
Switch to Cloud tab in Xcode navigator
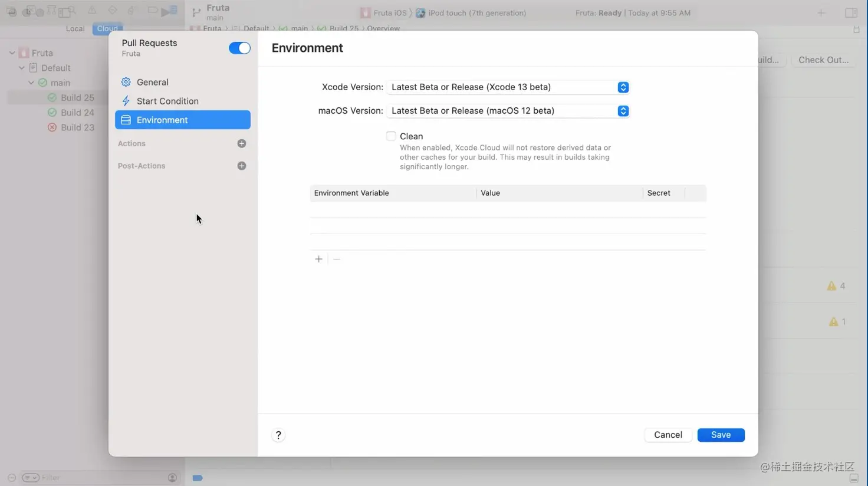click(107, 28)
